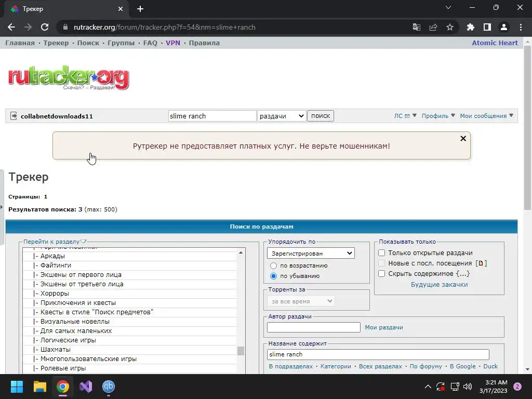This screenshot has height=399, width=532.
Task: Toggle the Chrome side panel icon
Action: 487,27
